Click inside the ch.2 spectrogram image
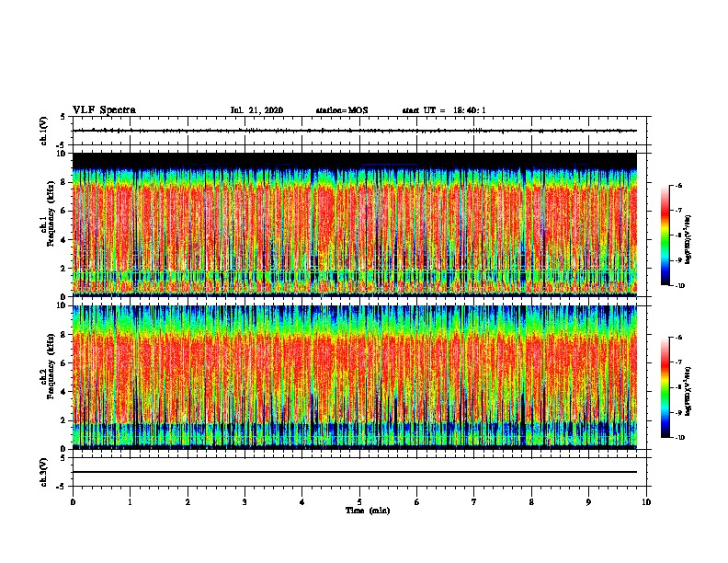This screenshot has height=563, width=728. (355, 377)
